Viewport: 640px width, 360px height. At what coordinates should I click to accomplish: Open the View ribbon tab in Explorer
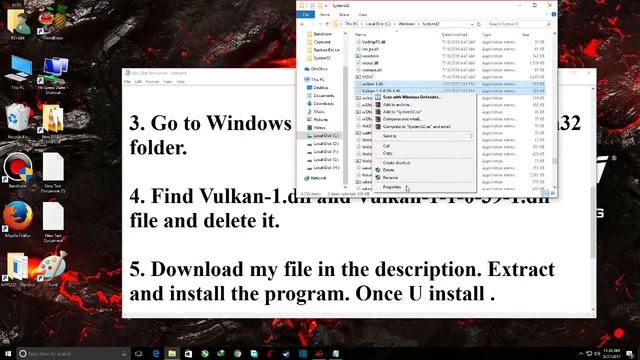tap(362, 15)
